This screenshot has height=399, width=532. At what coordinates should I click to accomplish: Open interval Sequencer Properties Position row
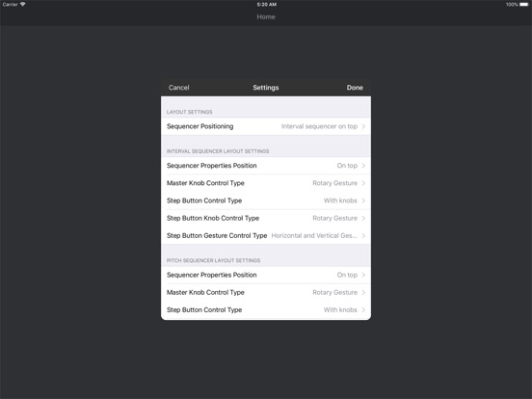coord(266,166)
